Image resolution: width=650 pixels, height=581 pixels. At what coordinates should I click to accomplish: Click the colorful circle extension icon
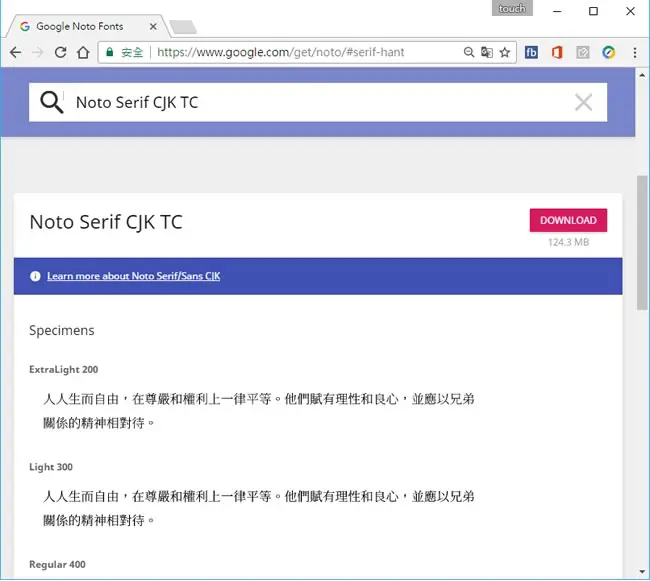[x=609, y=52]
